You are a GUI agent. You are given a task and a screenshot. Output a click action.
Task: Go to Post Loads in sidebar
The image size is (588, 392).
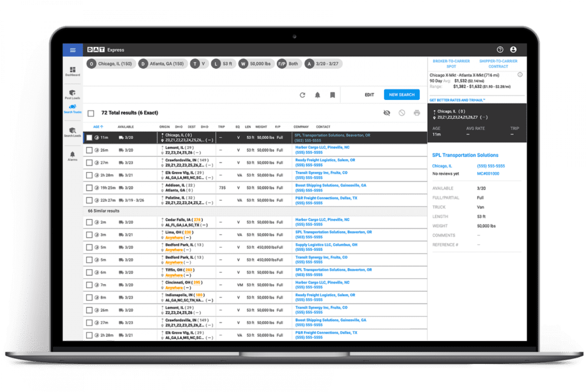pos(72,95)
